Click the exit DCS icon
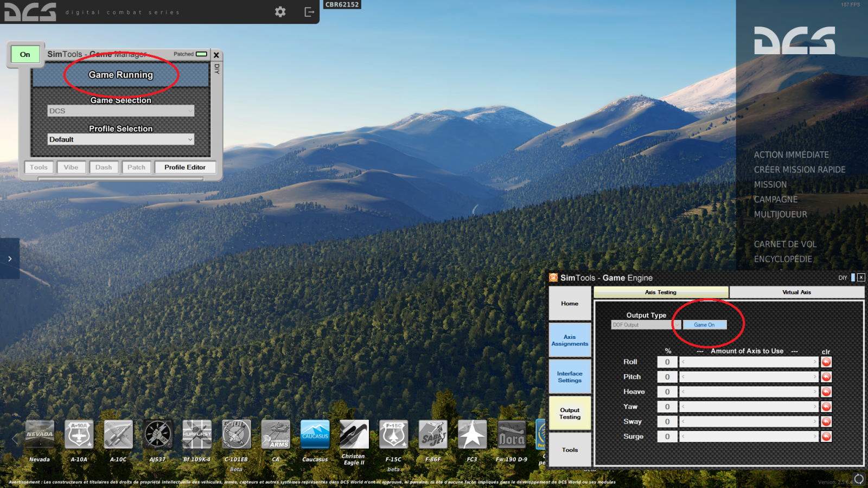This screenshot has width=868, height=488. (x=309, y=12)
